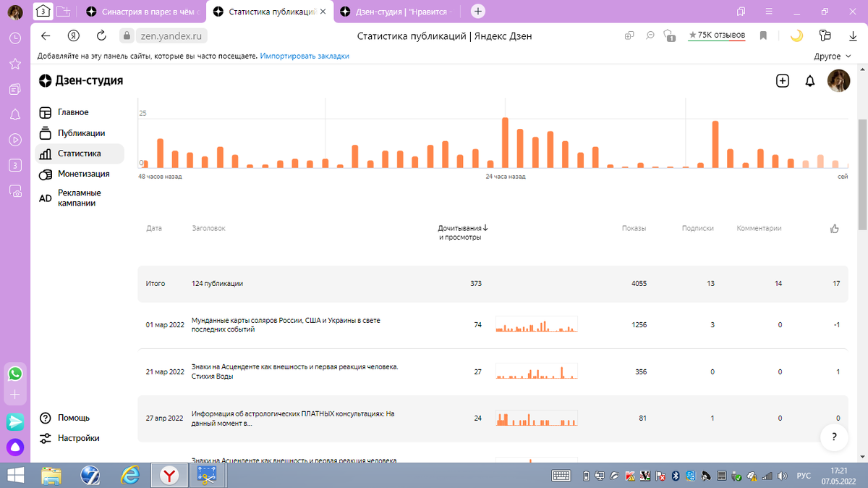
Task: Switch input language РУС in tray
Action: 804,476
